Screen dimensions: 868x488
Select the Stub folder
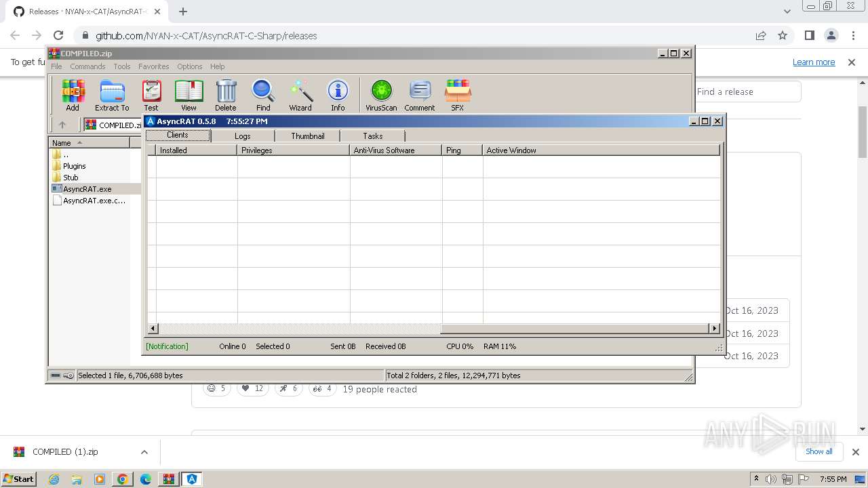pyautogui.click(x=71, y=178)
